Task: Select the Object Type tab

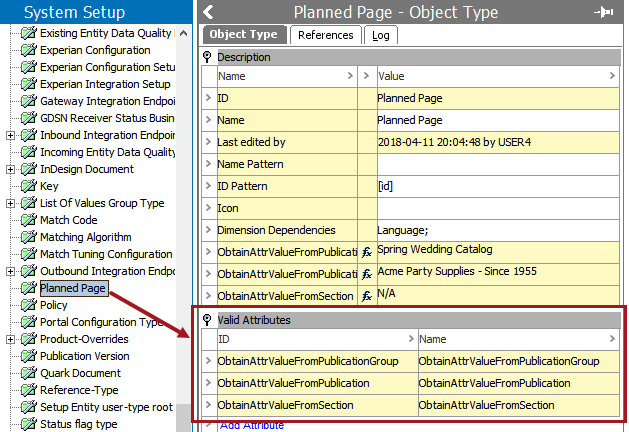Action: [x=243, y=34]
